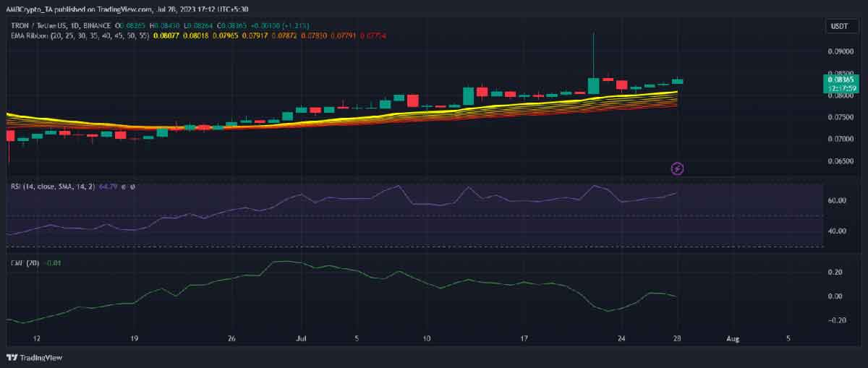The height and width of the screenshot is (368, 868).
Task: Click the 60.00 level on RSI scale
Action: [835, 200]
